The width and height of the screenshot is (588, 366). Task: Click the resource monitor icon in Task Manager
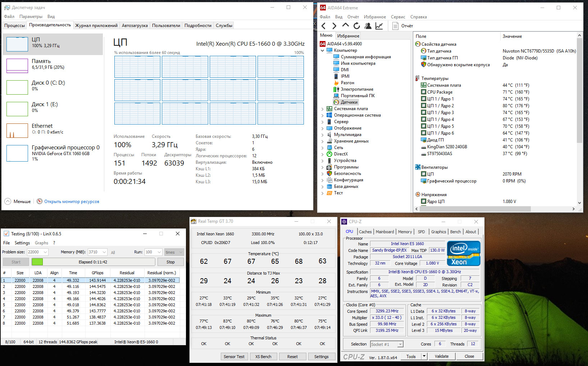(x=40, y=201)
